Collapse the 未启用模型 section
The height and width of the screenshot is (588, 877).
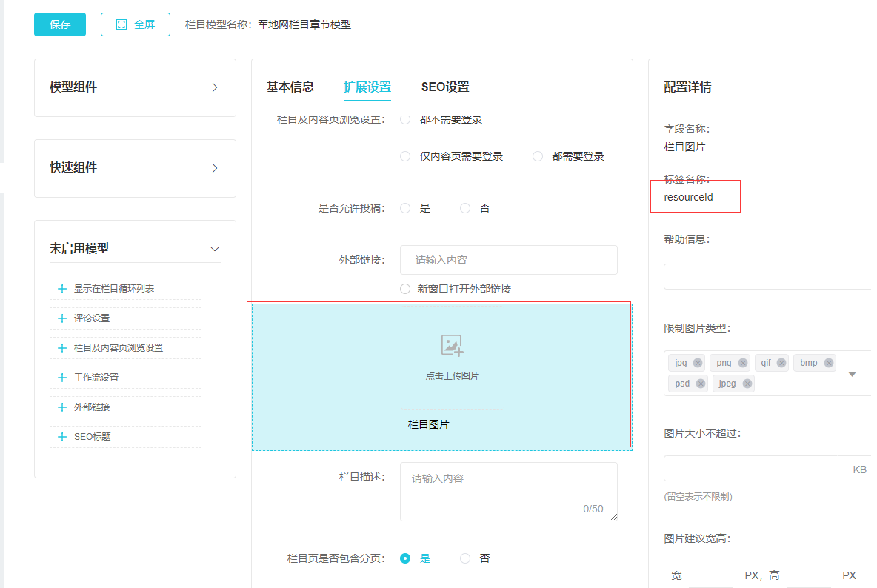coord(215,249)
